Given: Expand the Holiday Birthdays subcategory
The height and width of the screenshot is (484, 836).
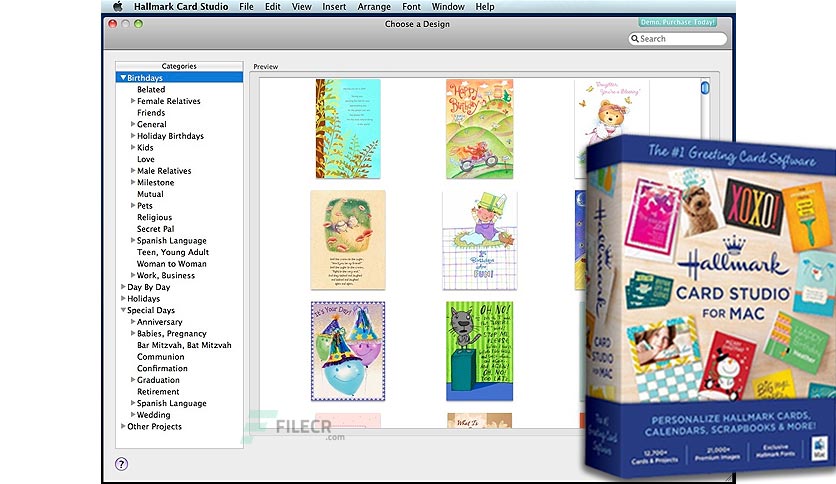Looking at the screenshot, I should tap(133, 136).
